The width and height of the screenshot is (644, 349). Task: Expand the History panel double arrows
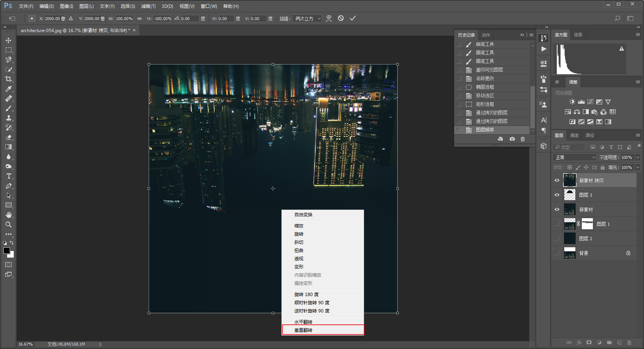click(522, 35)
